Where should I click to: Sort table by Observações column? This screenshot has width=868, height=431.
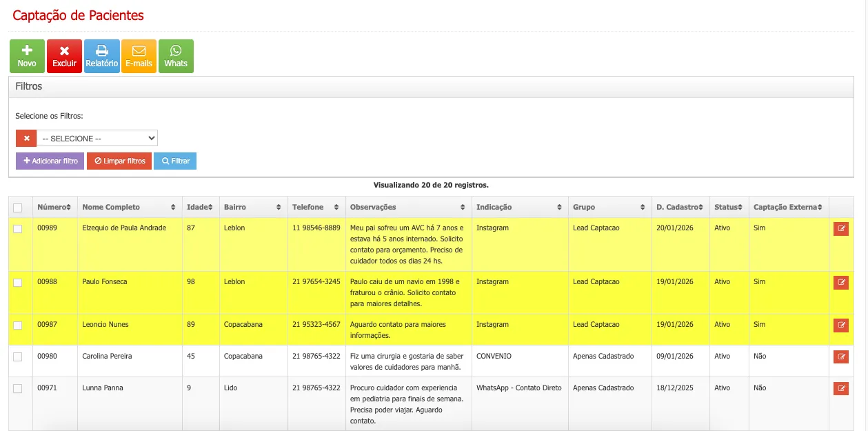[x=409, y=207]
